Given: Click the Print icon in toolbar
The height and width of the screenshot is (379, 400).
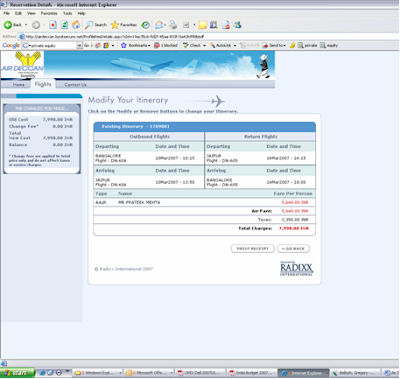Looking at the screenshot, I should tap(173, 25).
